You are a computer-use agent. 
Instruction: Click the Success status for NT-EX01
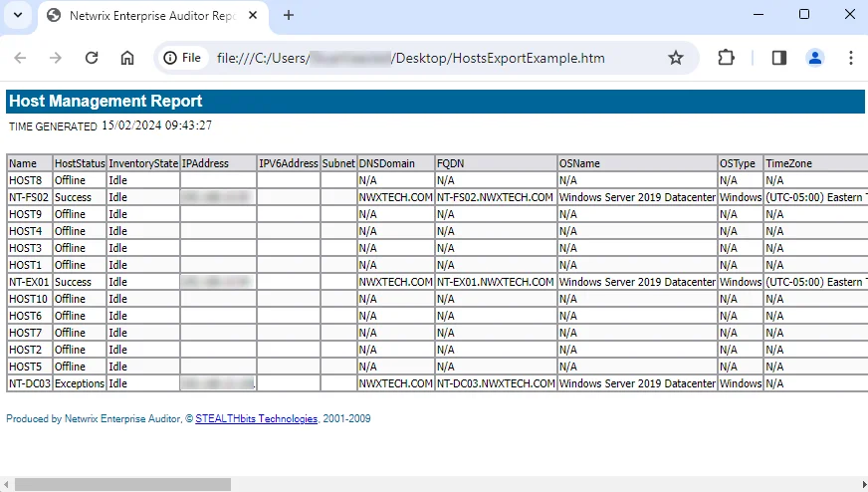[80, 282]
